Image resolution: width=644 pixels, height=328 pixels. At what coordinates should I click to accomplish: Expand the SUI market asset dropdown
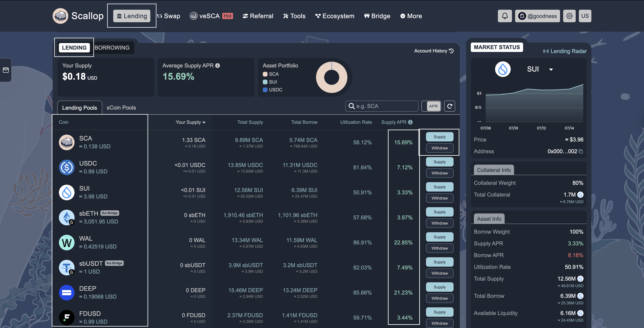point(551,69)
